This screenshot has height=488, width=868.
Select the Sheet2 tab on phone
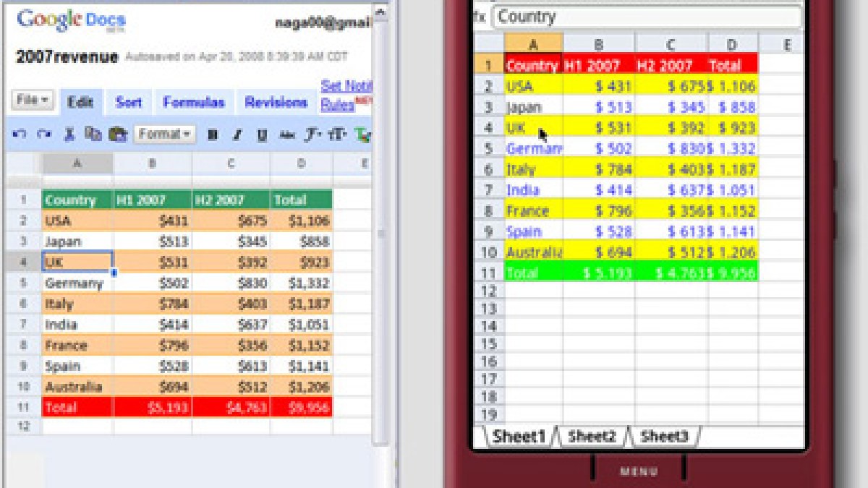pos(592,436)
